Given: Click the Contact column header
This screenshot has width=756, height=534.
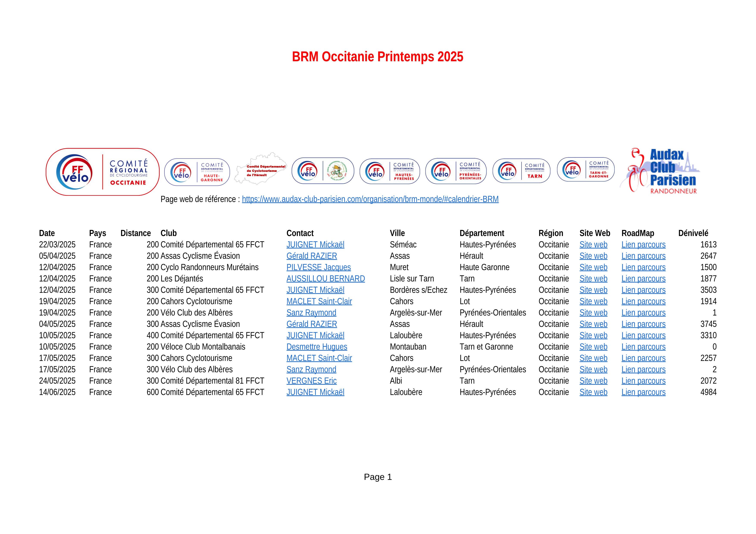Looking at the screenshot, I should coord(300,233).
